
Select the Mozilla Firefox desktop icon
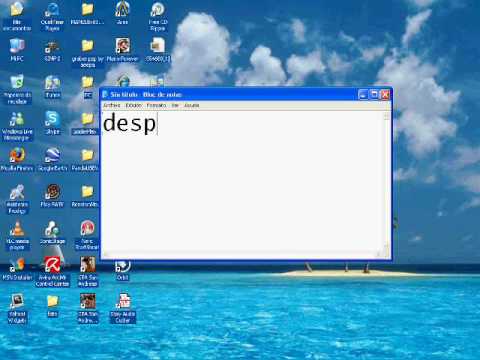(x=17, y=159)
